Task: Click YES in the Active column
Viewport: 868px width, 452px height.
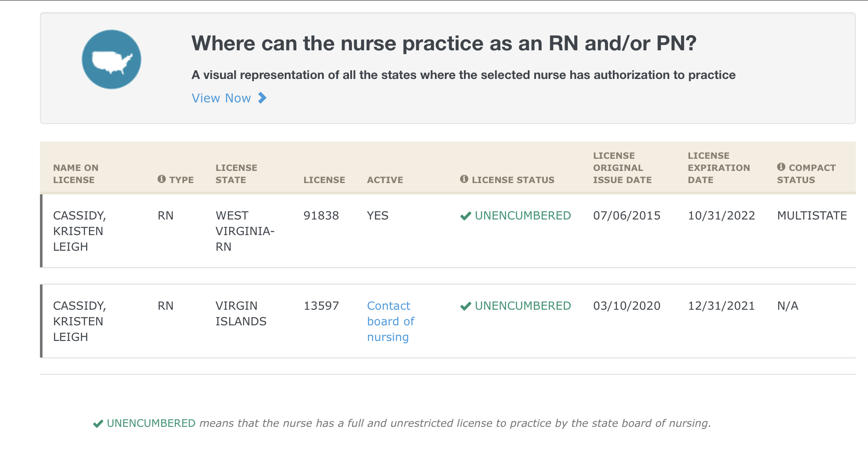Action: pos(377,215)
